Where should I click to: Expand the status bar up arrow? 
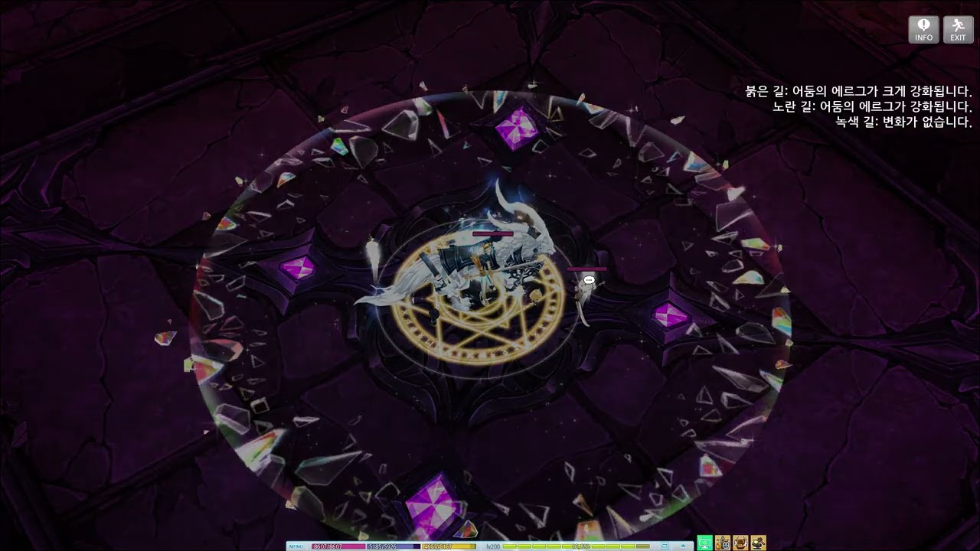(682, 546)
